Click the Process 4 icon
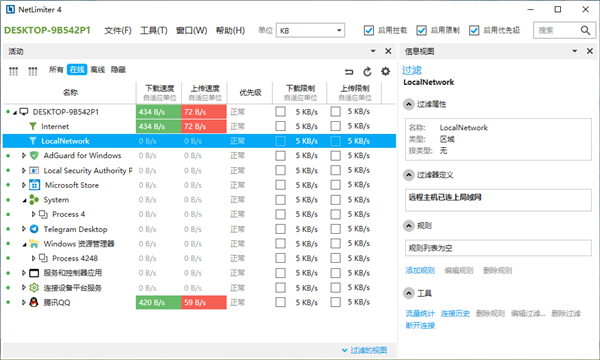The width and height of the screenshot is (600, 360). (43, 214)
